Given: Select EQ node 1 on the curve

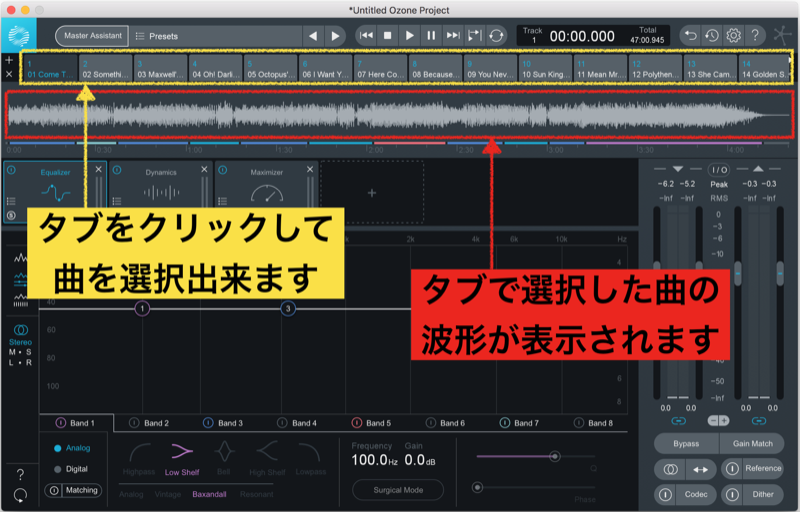Looking at the screenshot, I should pos(142,309).
